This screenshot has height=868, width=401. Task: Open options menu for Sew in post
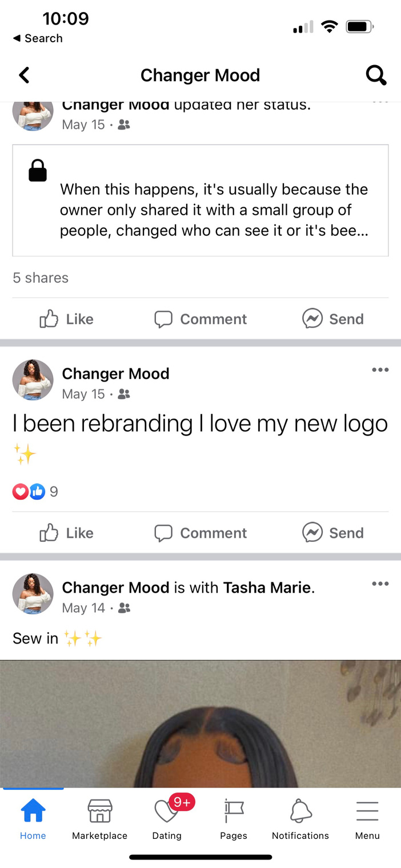point(380,584)
